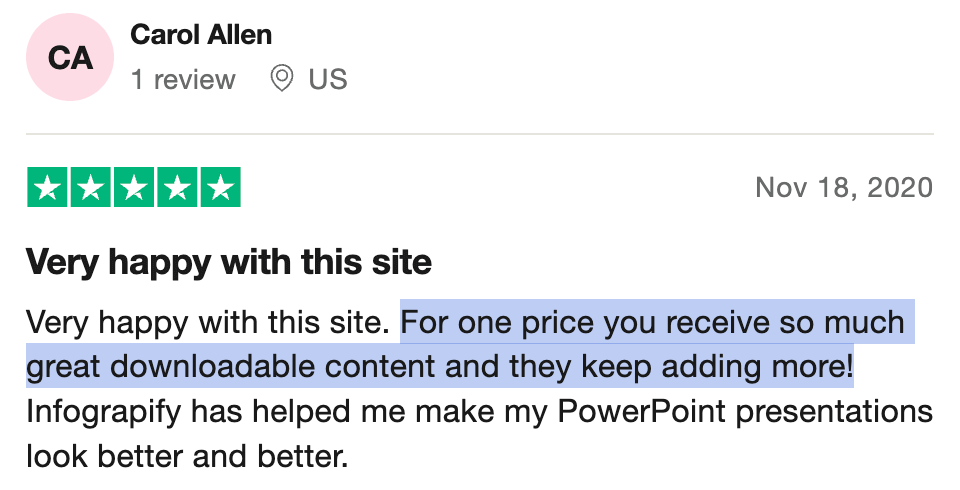Open the 'Very happy with this site' title
The height and width of the screenshot is (490, 960).
[x=229, y=262]
